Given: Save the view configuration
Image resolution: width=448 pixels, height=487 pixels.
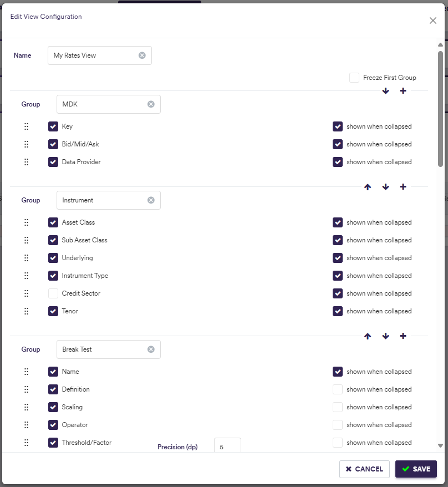Looking at the screenshot, I should tap(416, 469).
